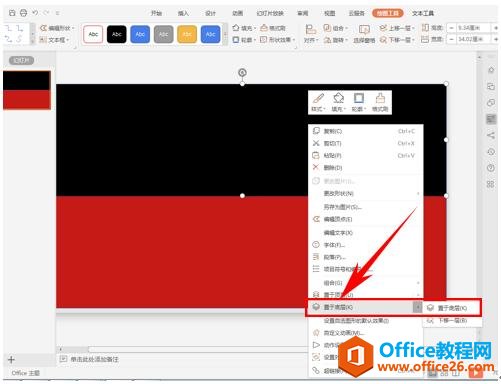Image resolution: width=501 pixels, height=384 pixels.
Task: Click the print icon in quick access bar
Action: [x=23, y=13]
